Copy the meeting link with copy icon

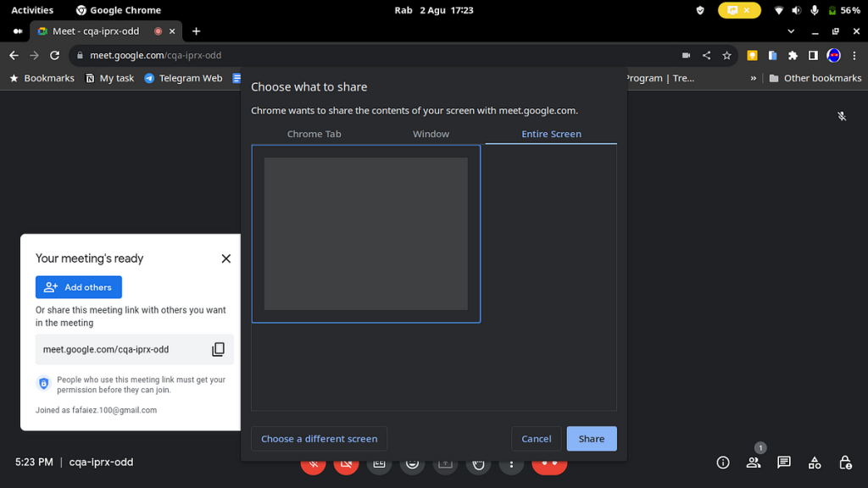(x=218, y=349)
